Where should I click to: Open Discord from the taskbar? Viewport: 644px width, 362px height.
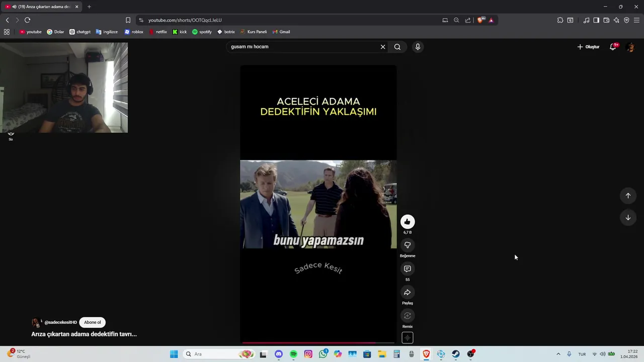point(279,354)
